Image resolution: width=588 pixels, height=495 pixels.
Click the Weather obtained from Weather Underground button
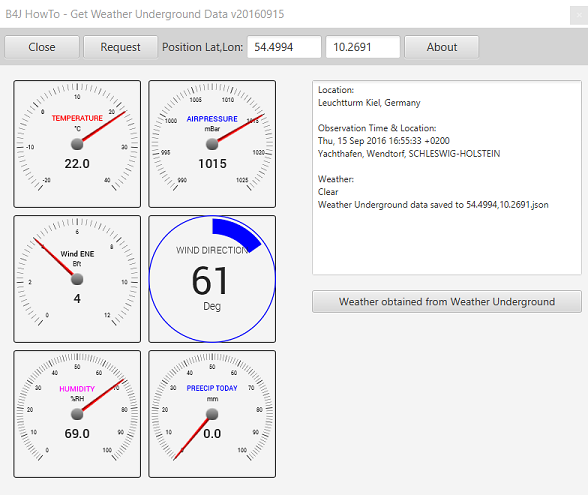pos(447,302)
